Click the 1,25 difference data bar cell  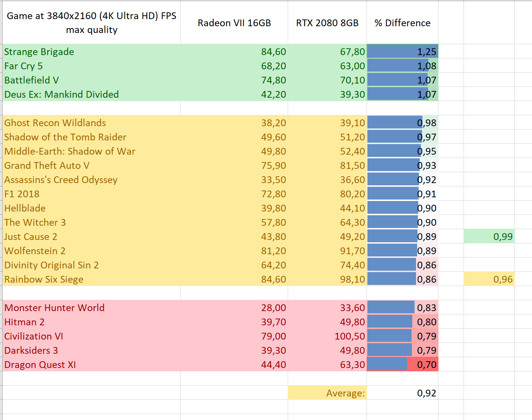403,51
